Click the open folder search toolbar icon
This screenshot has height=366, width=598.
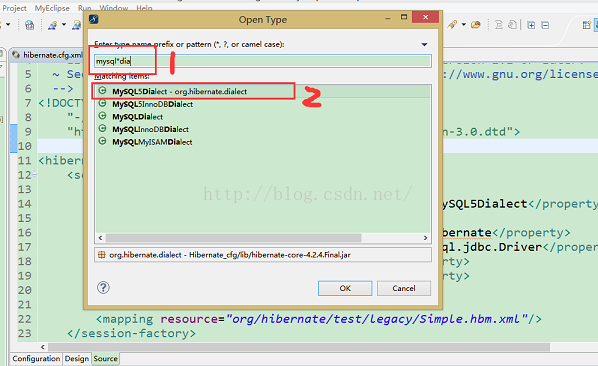click(x=476, y=25)
